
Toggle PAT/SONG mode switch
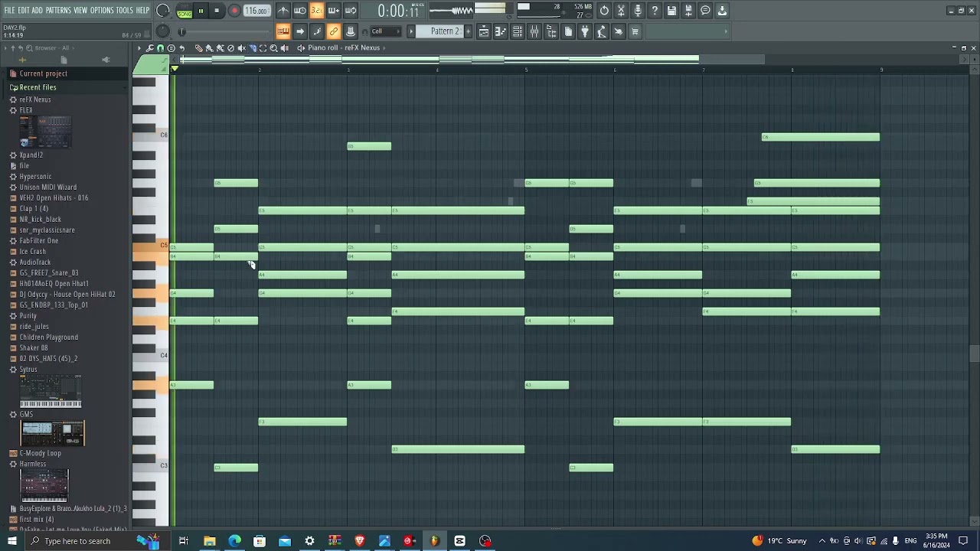tap(185, 11)
